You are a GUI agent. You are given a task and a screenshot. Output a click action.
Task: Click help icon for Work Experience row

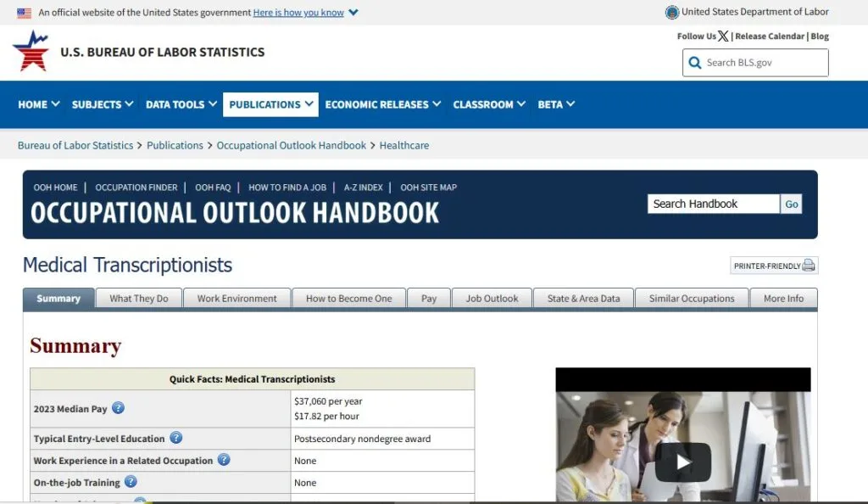tap(224, 460)
